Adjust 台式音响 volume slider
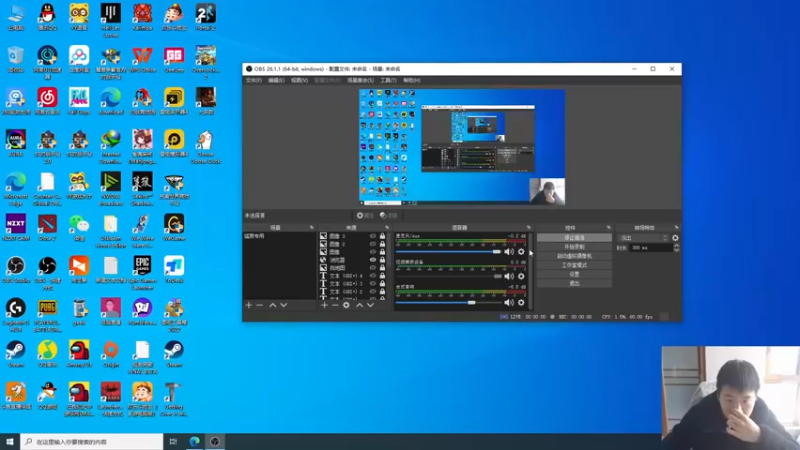Image resolution: width=800 pixels, height=450 pixels. click(448, 303)
